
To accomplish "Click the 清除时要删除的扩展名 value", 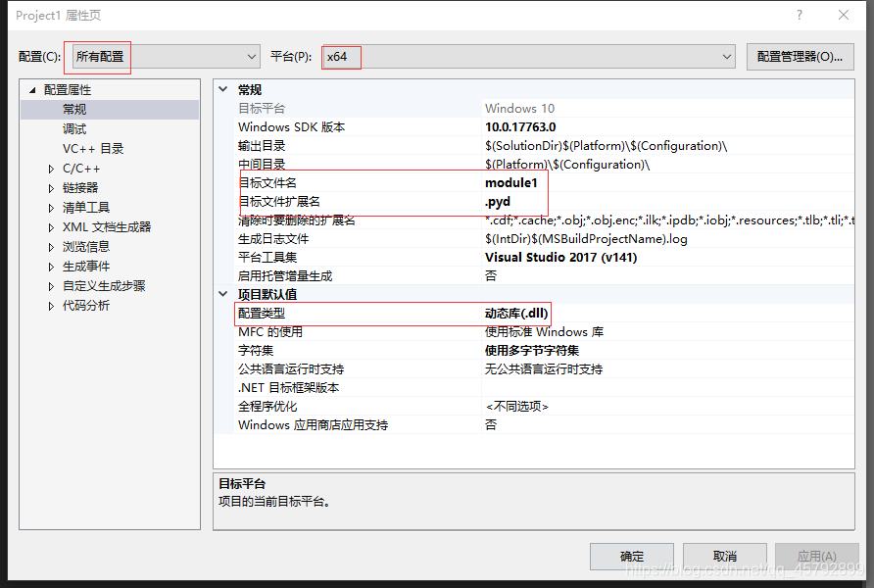I will [669, 220].
